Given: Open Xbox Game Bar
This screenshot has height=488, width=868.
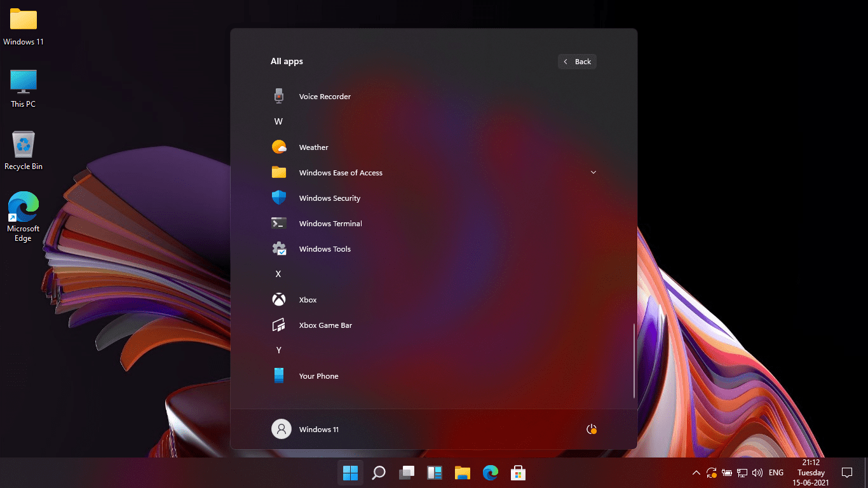Looking at the screenshot, I should [324, 325].
